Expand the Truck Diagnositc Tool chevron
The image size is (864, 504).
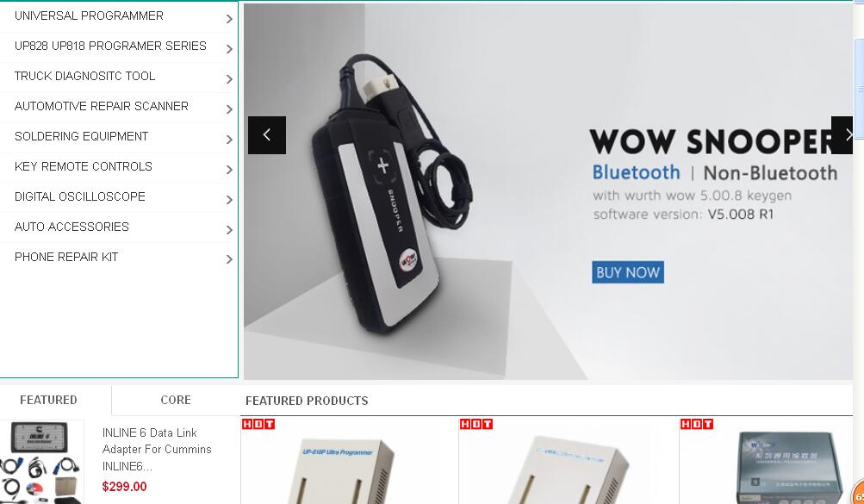[x=229, y=79]
